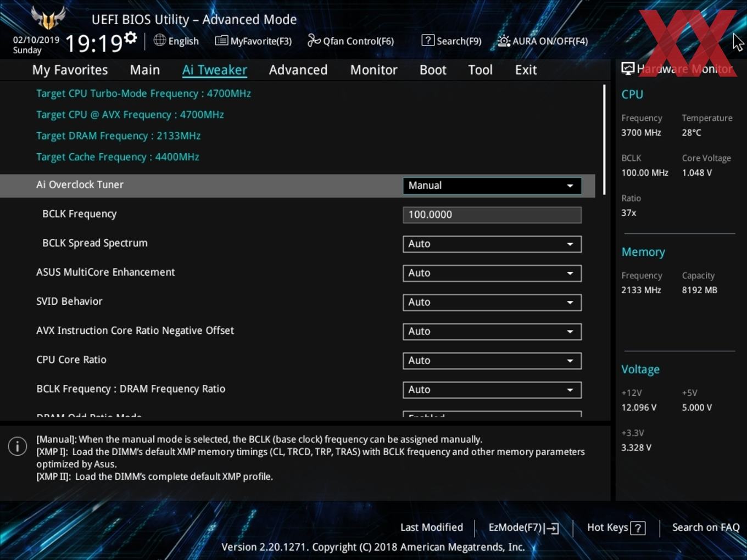Click the memory Capacity value 8192 MB
The image size is (747, 560).
coord(700,290)
